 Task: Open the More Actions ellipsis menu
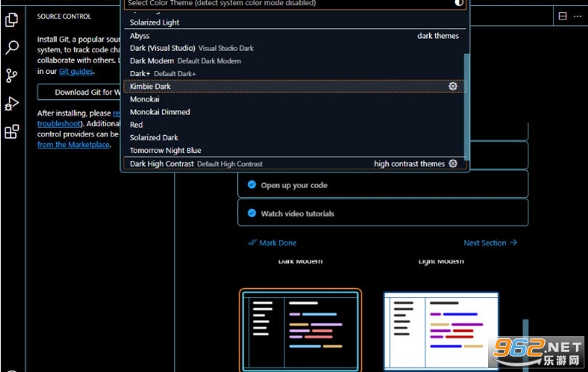(577, 16)
